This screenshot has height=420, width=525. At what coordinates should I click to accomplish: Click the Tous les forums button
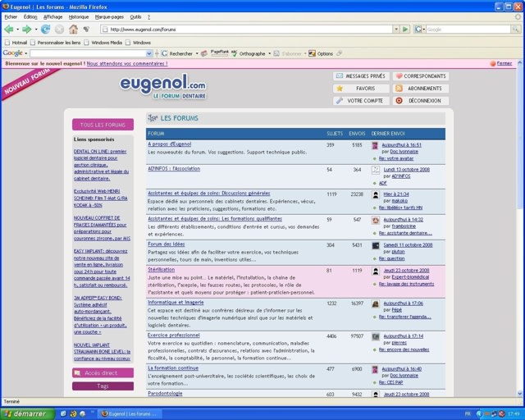(x=103, y=125)
